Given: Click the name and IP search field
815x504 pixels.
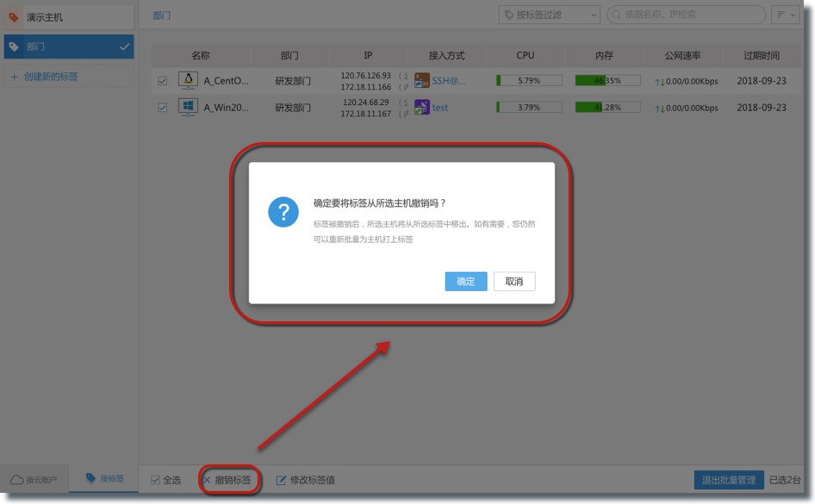Looking at the screenshot, I should tap(691, 15).
